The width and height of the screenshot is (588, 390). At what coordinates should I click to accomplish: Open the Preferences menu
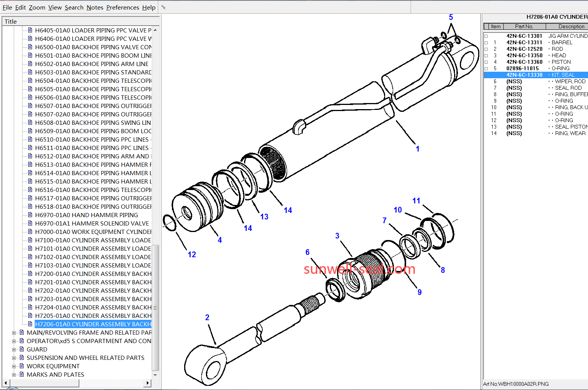tap(122, 7)
